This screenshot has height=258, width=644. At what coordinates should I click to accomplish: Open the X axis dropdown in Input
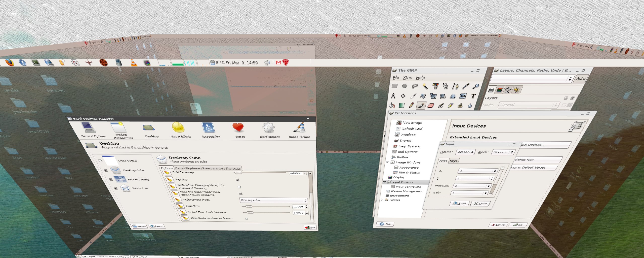tap(477, 171)
